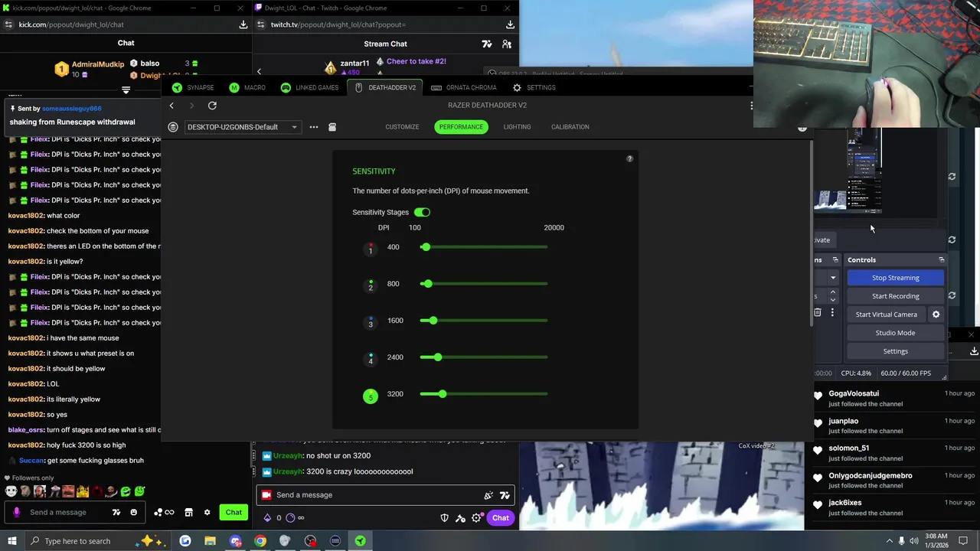Open the sensitivity help question mark
The width and height of the screenshot is (980, 551).
coord(629,158)
